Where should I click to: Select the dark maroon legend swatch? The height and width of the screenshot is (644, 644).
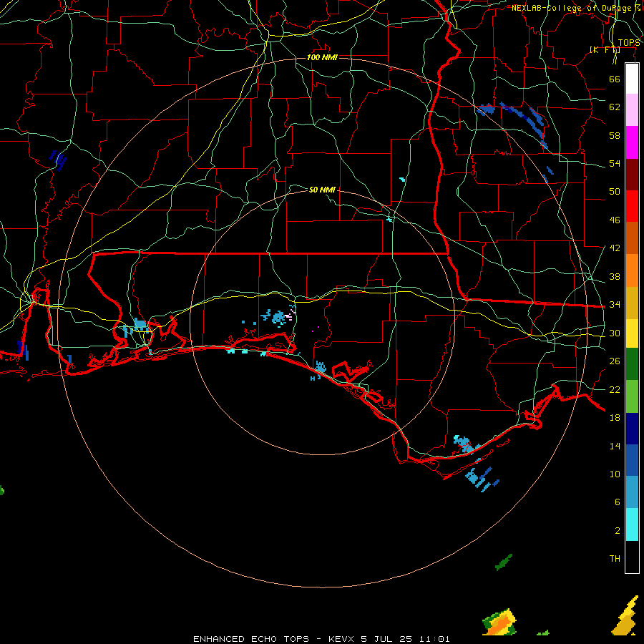(x=632, y=174)
